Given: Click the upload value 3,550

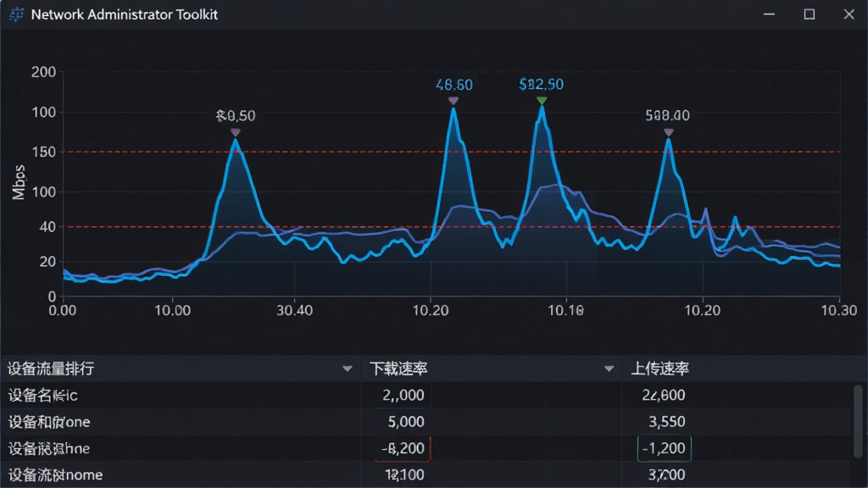Looking at the screenshot, I should [x=666, y=422].
